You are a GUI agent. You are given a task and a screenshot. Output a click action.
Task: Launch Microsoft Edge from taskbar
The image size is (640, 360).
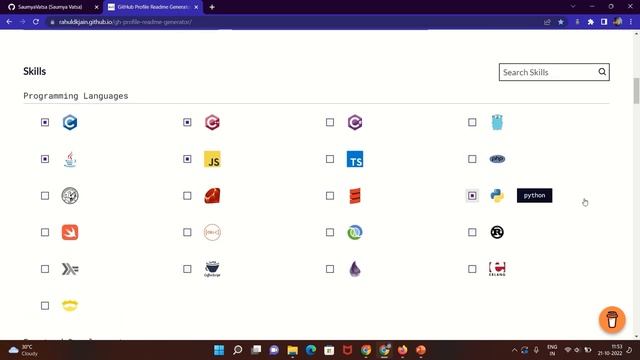coord(311,350)
